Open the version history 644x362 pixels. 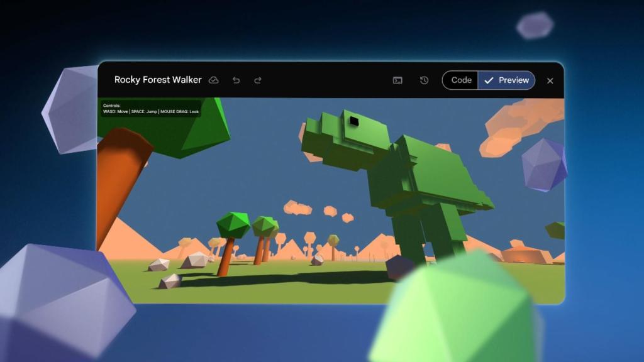(424, 80)
